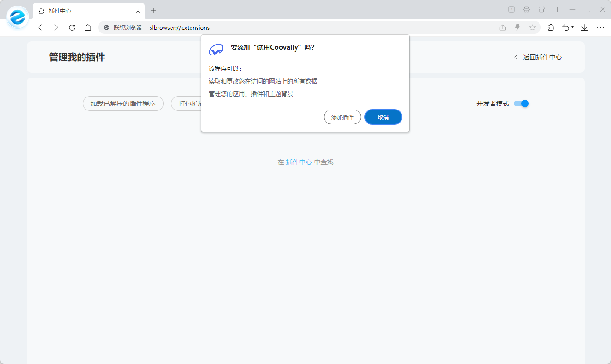Click the site info icon beside 联想浏览器
The image size is (611, 364).
106,27
